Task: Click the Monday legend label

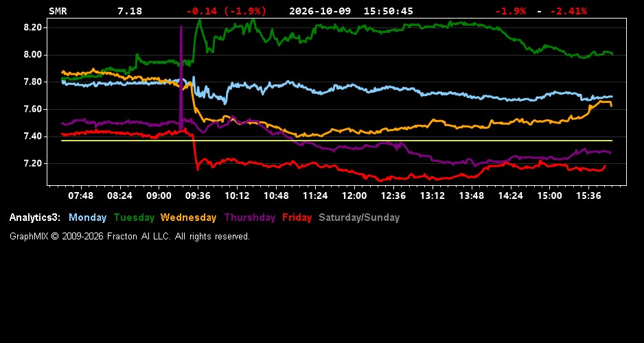Action: (x=87, y=217)
